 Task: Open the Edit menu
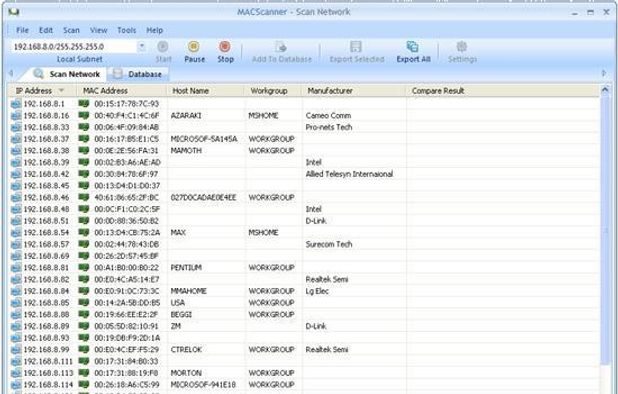46,30
